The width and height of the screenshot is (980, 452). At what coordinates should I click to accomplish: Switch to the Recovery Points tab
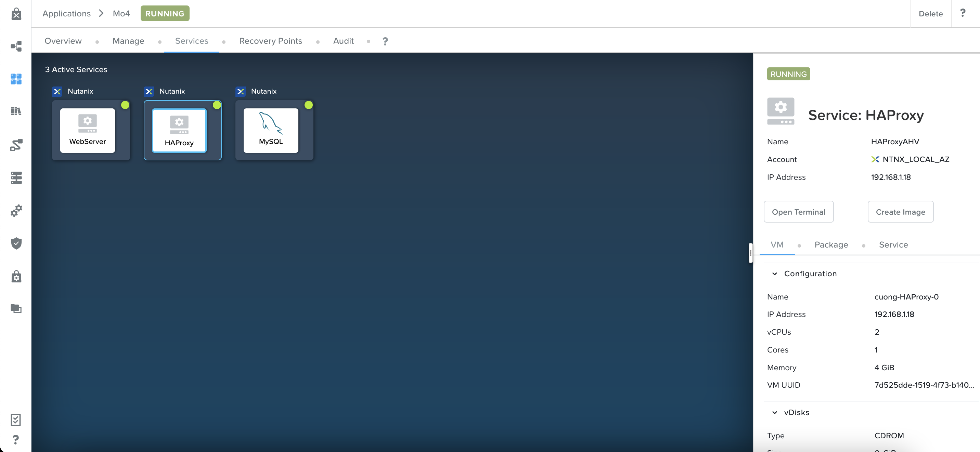pos(270,41)
